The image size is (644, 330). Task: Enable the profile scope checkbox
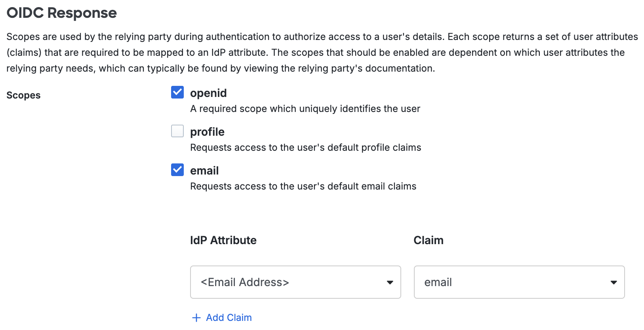pos(177,131)
